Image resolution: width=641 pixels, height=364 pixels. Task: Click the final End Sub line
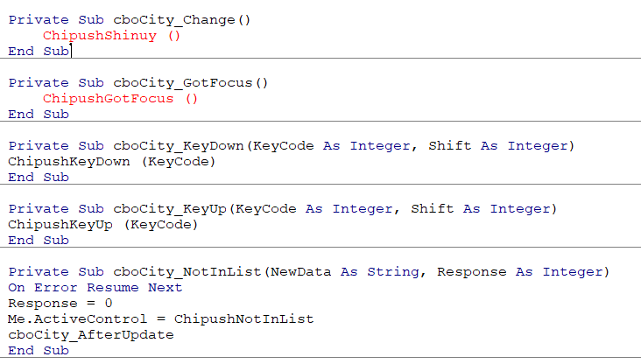(39, 351)
